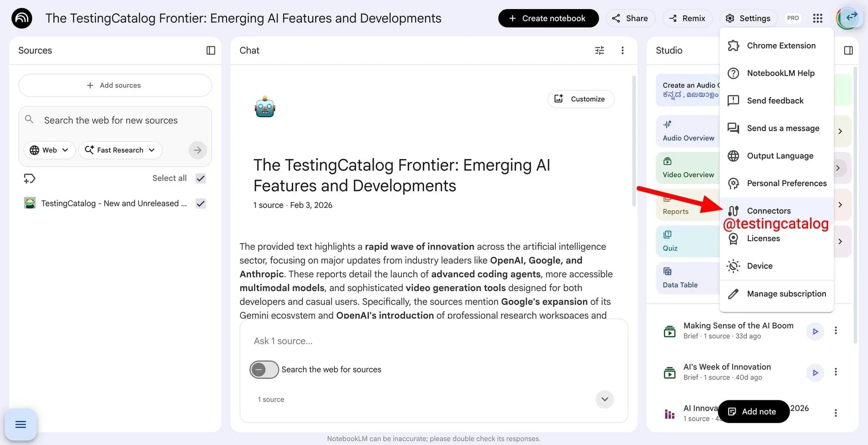Viewport: 868px width, 445px height.
Task: Submit web source search arrow
Action: click(197, 150)
